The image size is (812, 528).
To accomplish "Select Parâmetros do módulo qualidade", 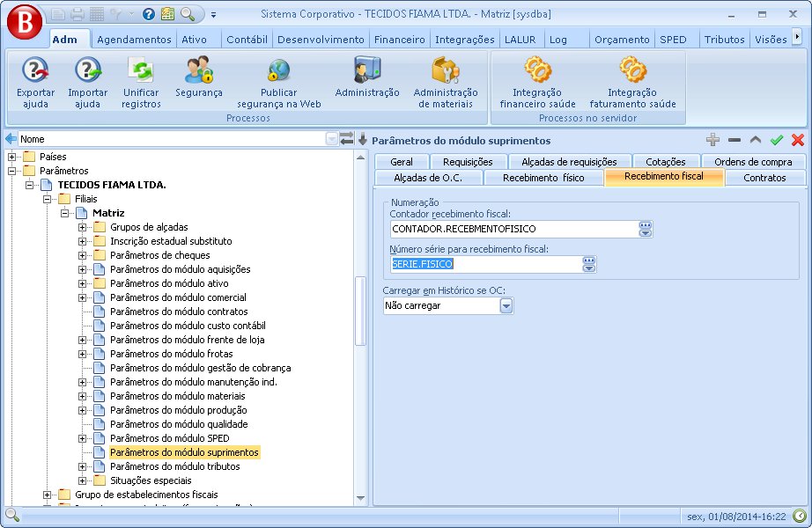I will 179,424.
